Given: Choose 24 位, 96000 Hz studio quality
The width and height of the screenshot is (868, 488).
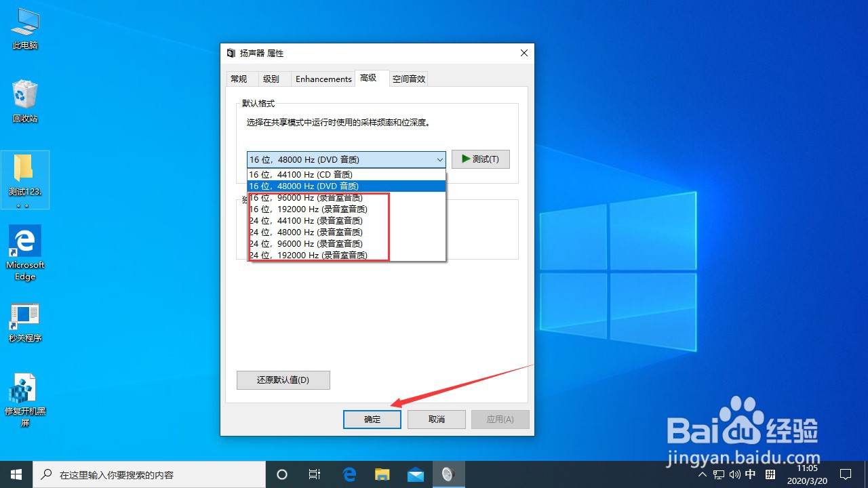Looking at the screenshot, I should (x=347, y=243).
